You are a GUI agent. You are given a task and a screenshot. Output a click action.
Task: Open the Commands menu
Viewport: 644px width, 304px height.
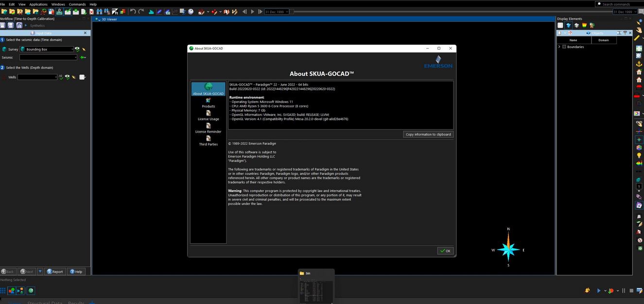tap(77, 4)
